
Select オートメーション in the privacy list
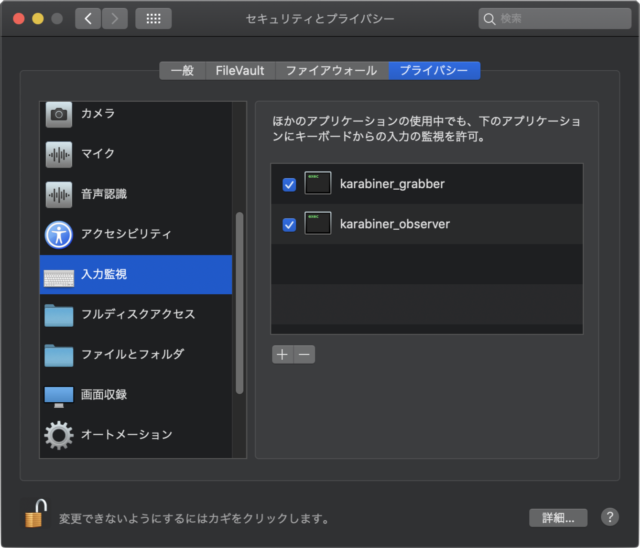[136, 435]
